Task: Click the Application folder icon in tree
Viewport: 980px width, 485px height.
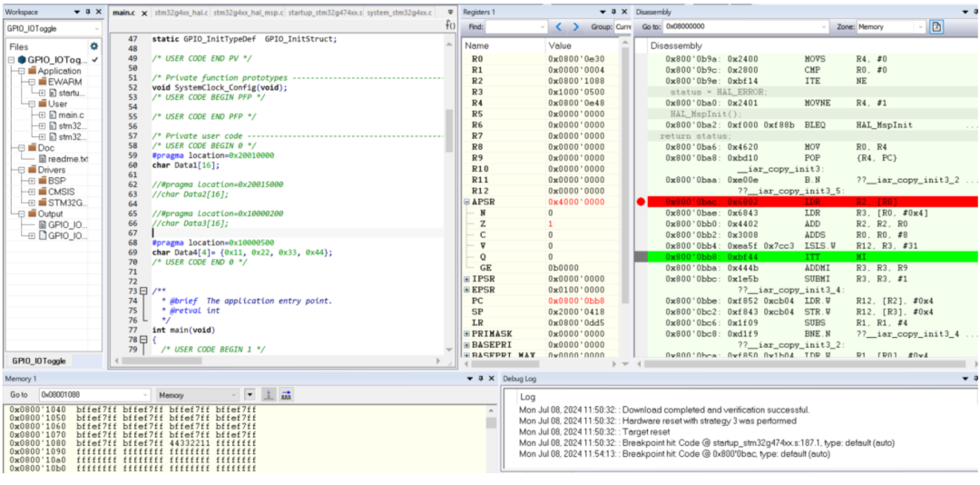Action: coord(33,71)
